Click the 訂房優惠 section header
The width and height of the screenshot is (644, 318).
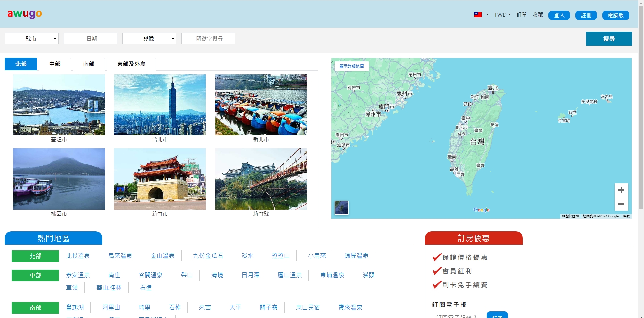coord(474,238)
